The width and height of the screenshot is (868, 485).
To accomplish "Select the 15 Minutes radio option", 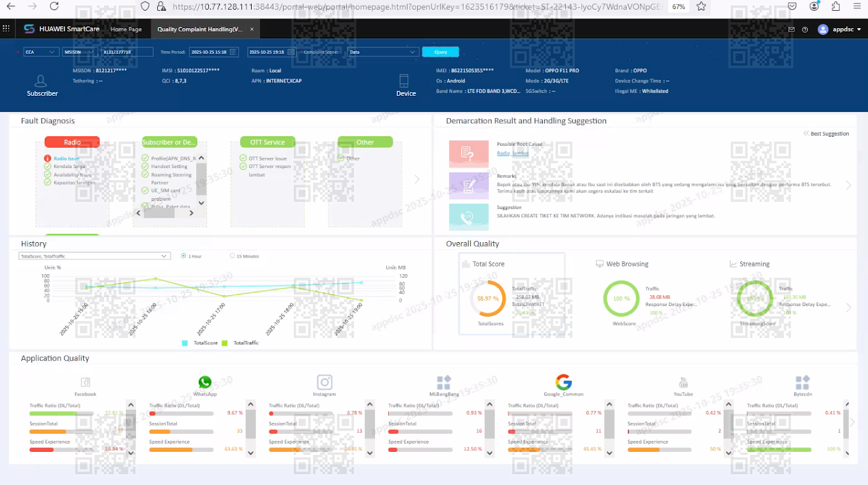I will (x=232, y=256).
